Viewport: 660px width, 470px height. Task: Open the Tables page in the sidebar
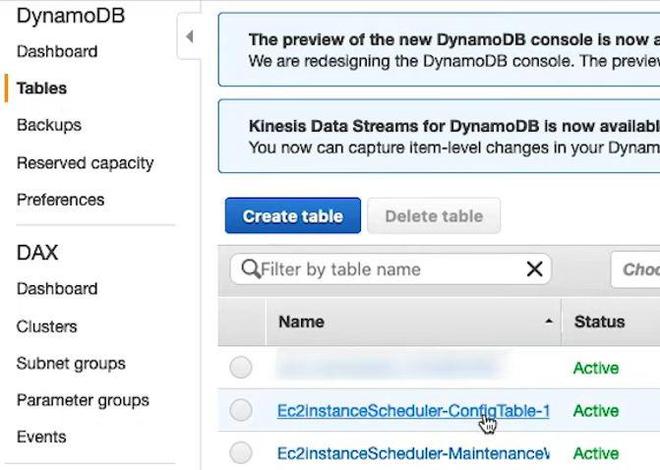[x=42, y=88]
